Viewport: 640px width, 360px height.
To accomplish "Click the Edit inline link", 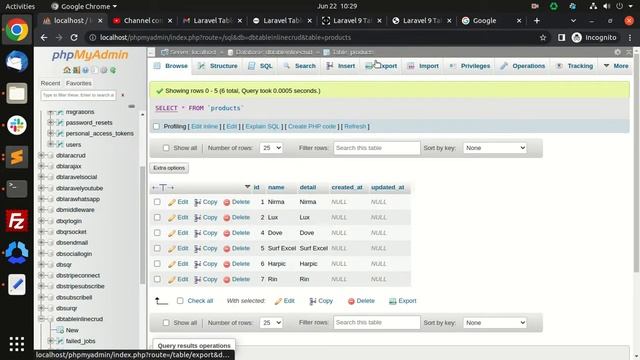I will point(204,127).
